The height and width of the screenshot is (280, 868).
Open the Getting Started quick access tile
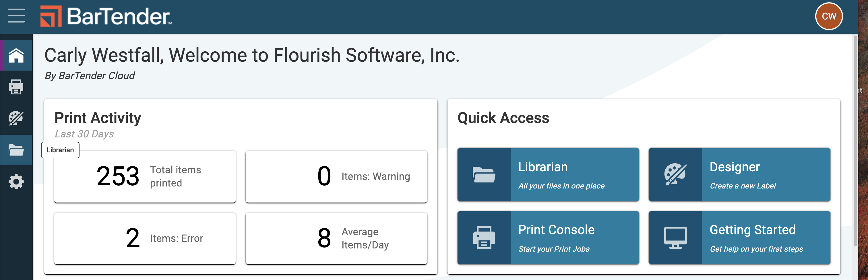point(766,238)
